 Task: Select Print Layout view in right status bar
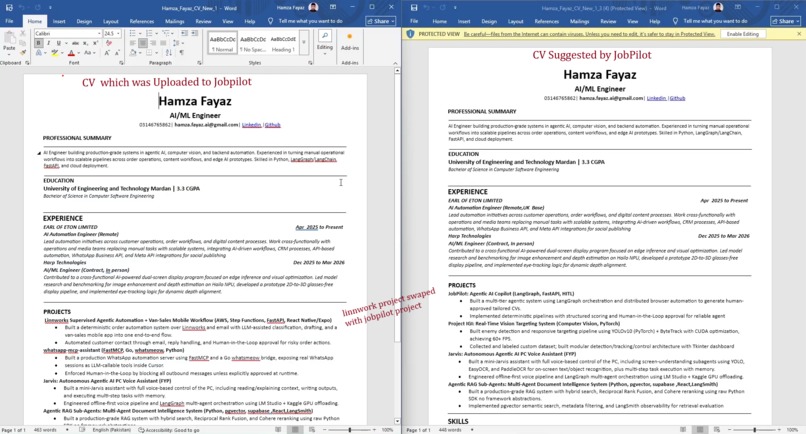click(699, 429)
